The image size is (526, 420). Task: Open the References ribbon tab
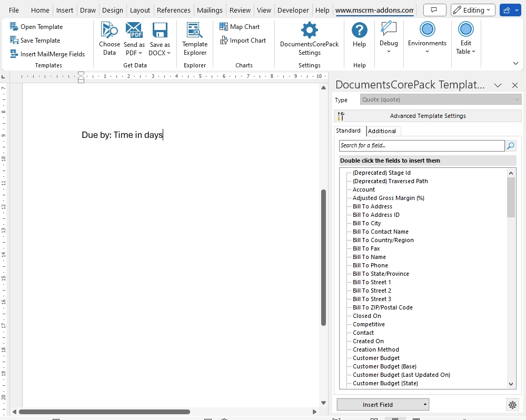click(x=173, y=10)
